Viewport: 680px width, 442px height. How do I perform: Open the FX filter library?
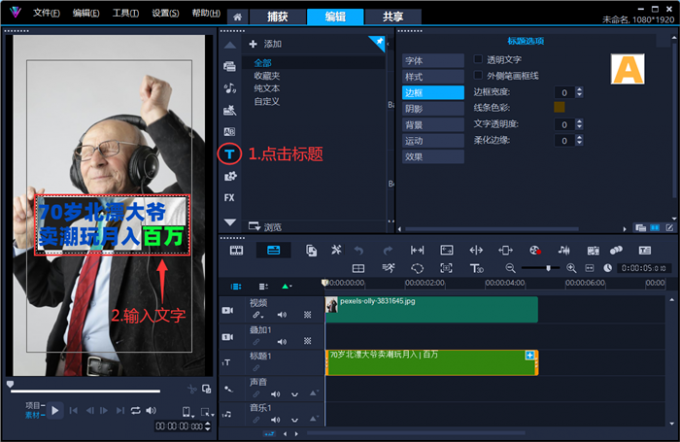(229, 198)
